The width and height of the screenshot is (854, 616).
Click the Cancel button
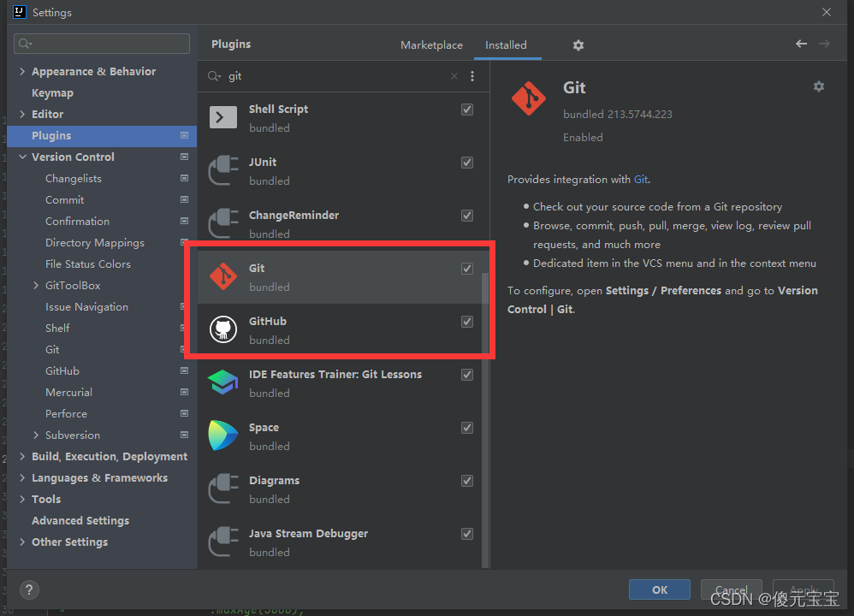731,589
